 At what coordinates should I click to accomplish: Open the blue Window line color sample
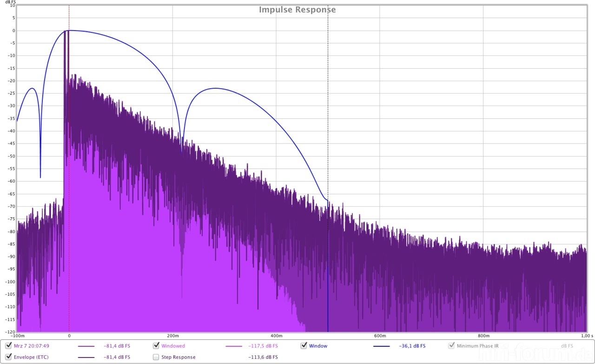click(381, 346)
